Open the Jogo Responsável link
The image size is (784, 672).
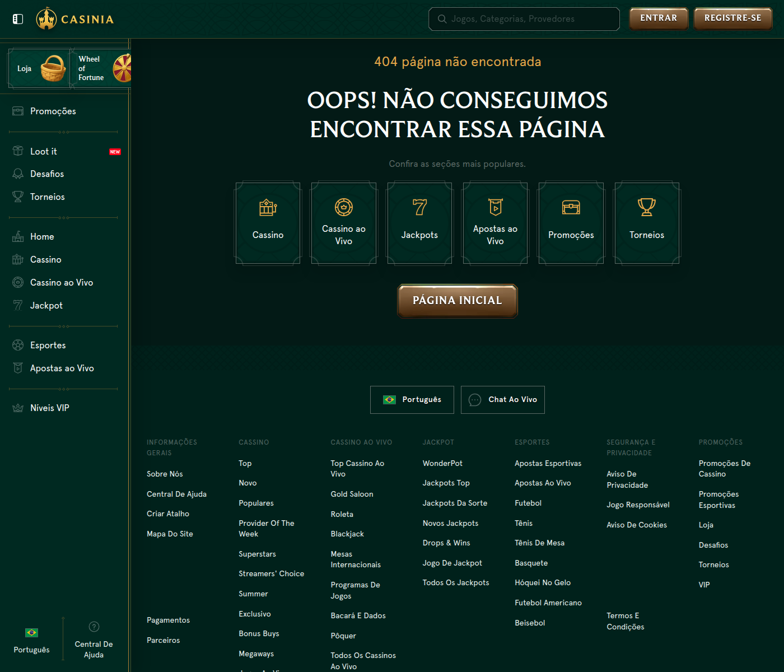click(638, 505)
